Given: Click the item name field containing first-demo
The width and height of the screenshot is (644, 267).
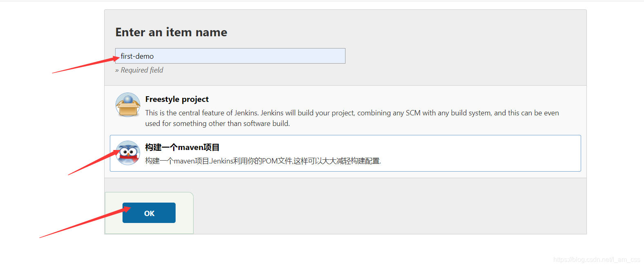Looking at the screenshot, I should (x=230, y=56).
